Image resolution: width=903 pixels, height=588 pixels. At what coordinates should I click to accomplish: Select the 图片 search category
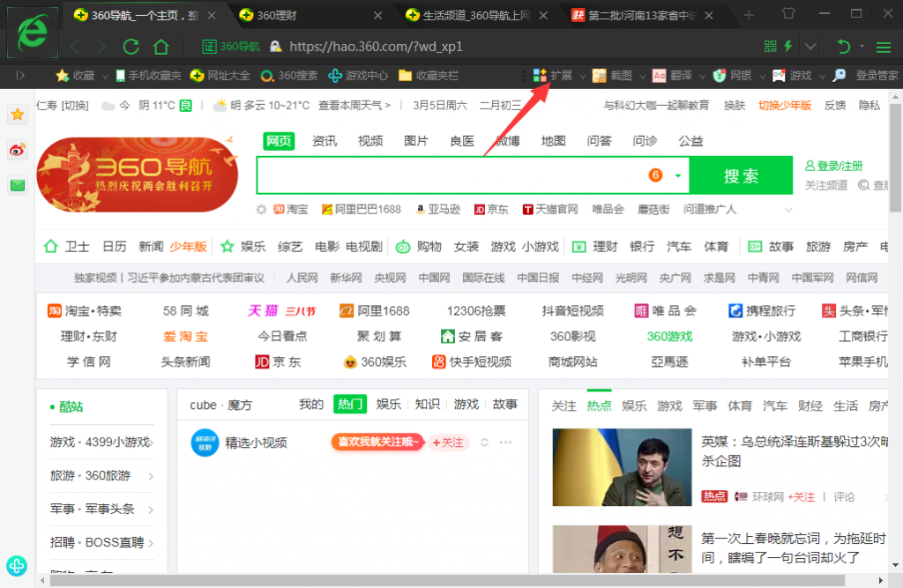416,141
